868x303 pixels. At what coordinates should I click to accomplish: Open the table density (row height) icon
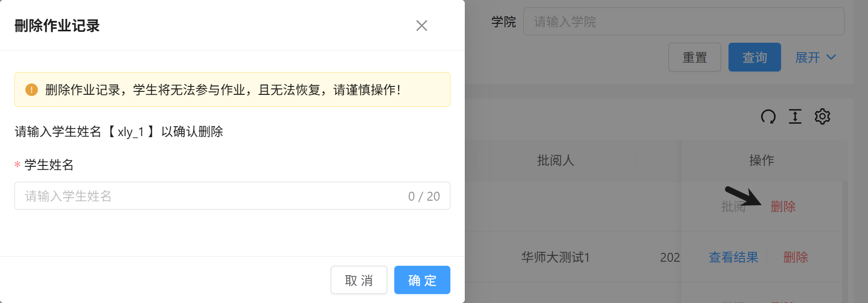coord(795,117)
